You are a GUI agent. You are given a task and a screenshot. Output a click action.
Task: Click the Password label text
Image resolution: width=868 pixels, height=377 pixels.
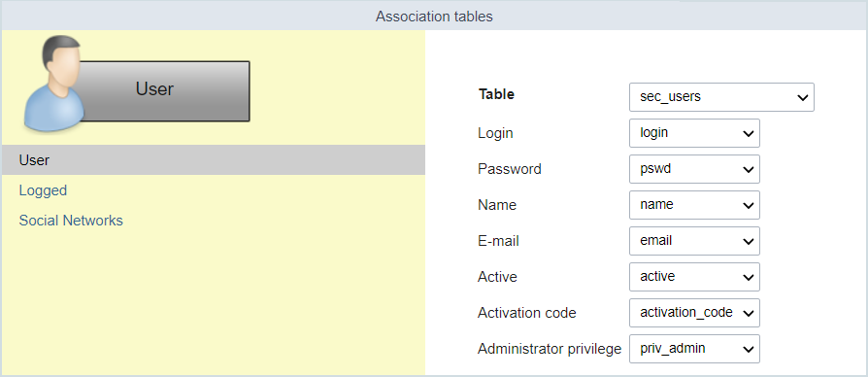click(510, 169)
